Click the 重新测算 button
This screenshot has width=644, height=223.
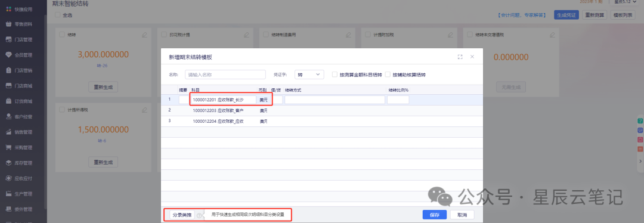tap(595, 15)
